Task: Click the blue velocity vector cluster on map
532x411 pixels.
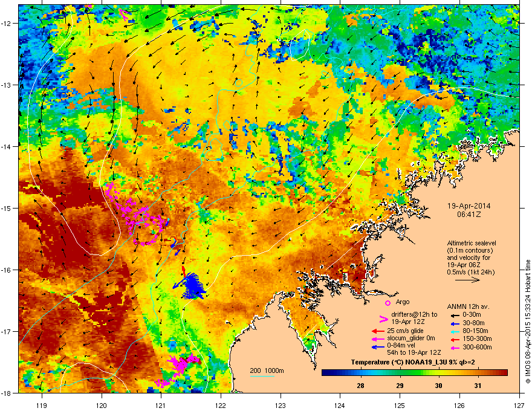Action: pyautogui.click(x=193, y=286)
